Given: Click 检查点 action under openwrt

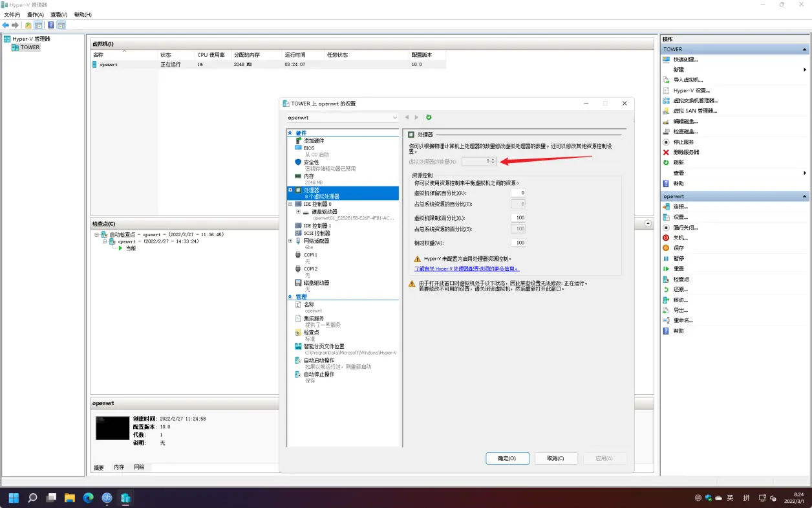Looking at the screenshot, I should pos(681,279).
